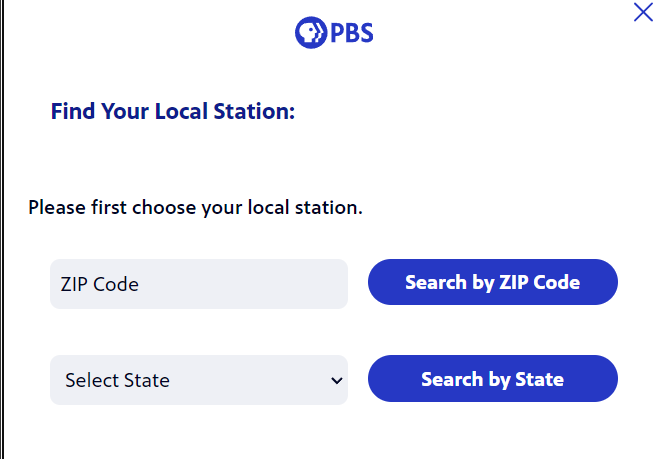Viewport: 662px width, 459px height.
Task: Search by ZIP Code button
Action: 493,282
